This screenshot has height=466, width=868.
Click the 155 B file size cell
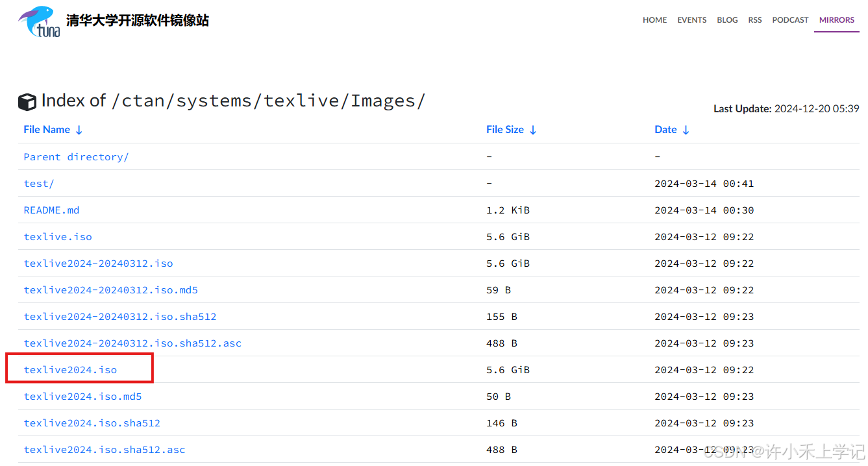[x=502, y=317]
